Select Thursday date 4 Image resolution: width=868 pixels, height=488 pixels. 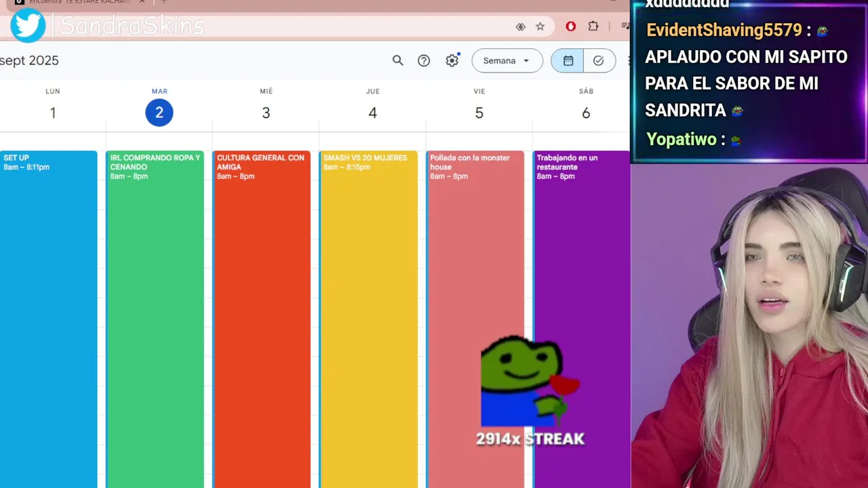[372, 113]
